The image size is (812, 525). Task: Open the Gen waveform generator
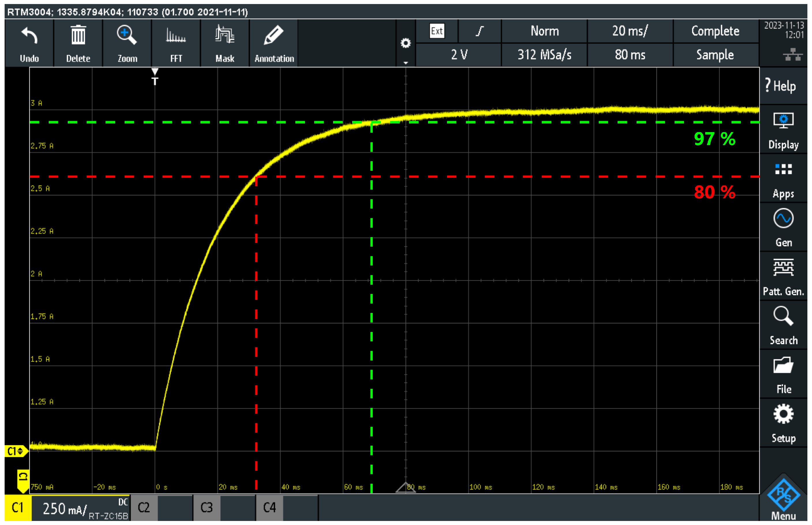point(783,219)
